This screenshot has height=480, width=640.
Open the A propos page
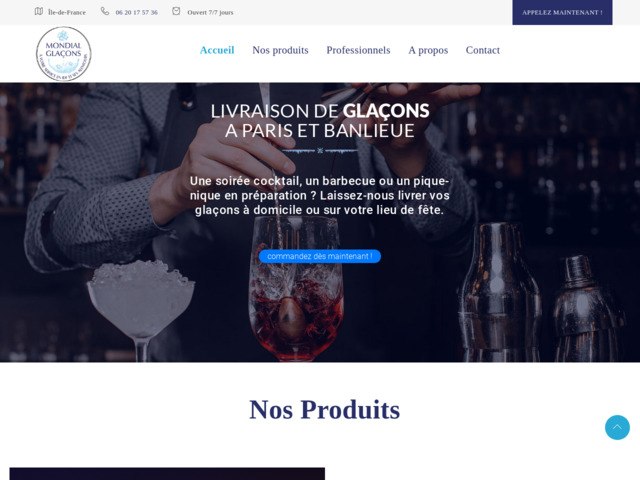point(428,50)
